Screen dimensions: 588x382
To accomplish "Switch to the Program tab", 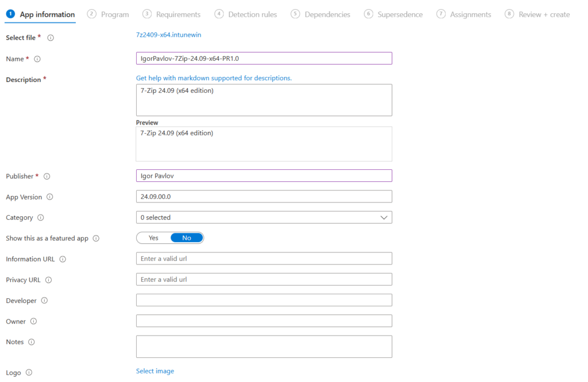I will tap(114, 14).
